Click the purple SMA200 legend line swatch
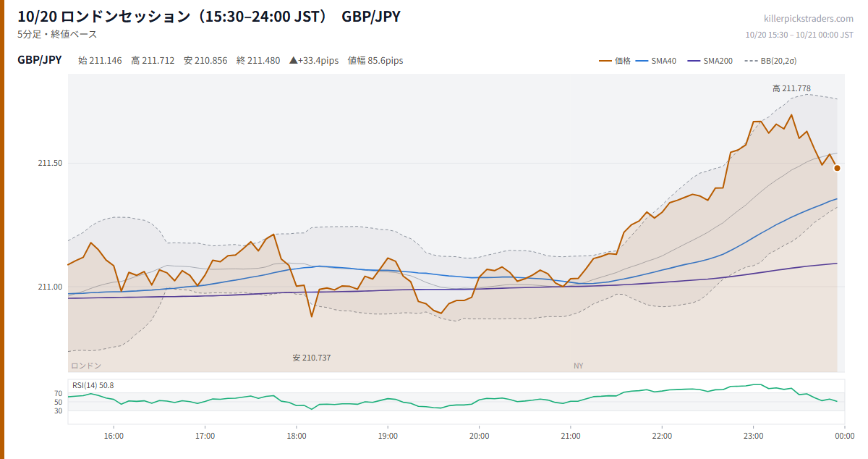This screenshot has width=868, height=459. pyautogui.click(x=694, y=61)
